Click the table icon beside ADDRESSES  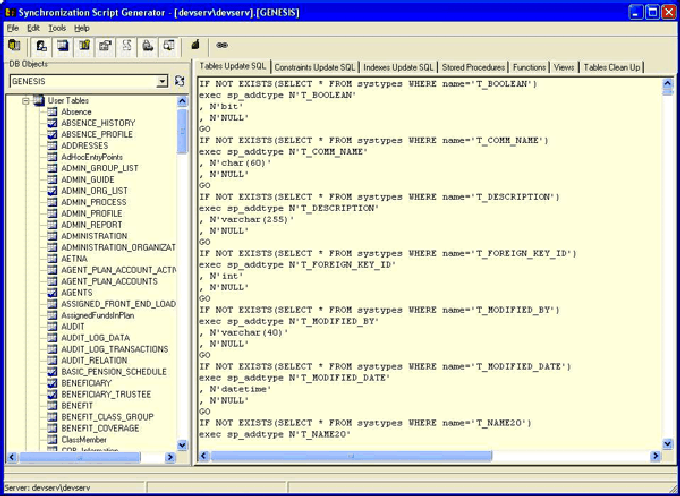click(52, 146)
